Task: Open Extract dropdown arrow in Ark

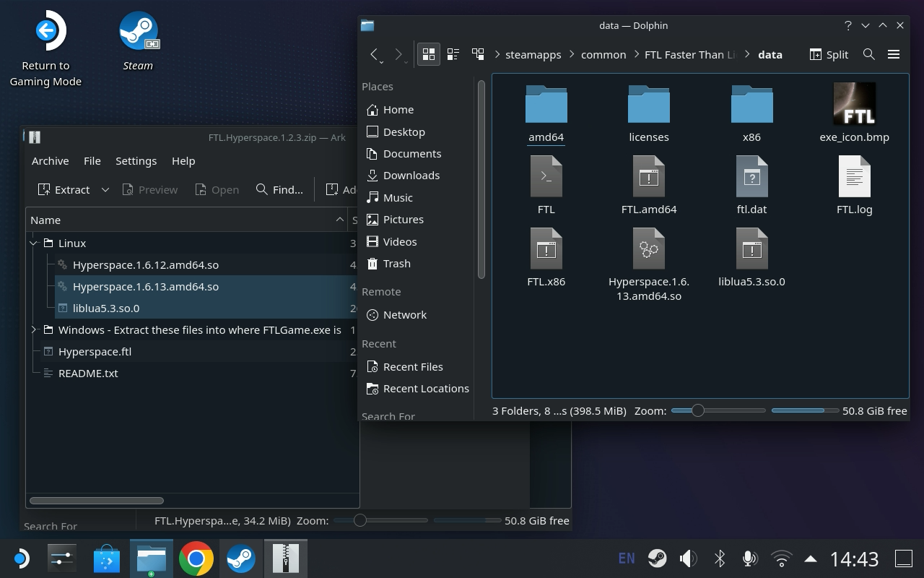Action: click(x=105, y=189)
